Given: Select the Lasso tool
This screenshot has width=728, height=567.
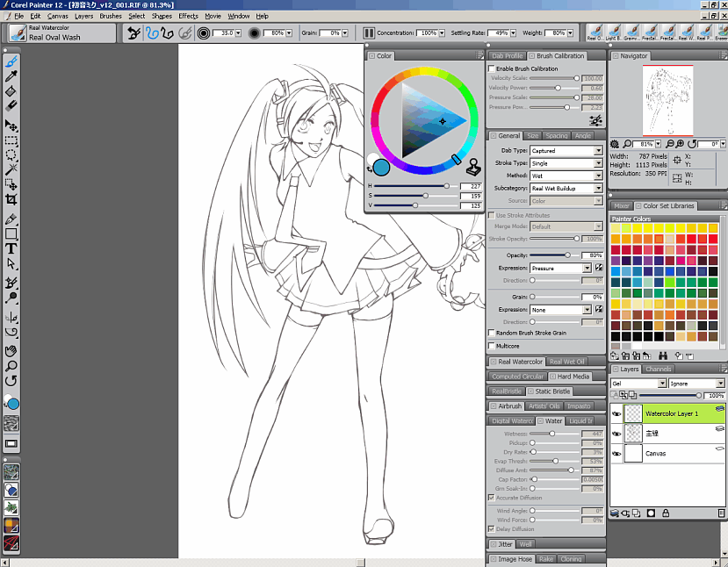Looking at the screenshot, I should pos(11,155).
